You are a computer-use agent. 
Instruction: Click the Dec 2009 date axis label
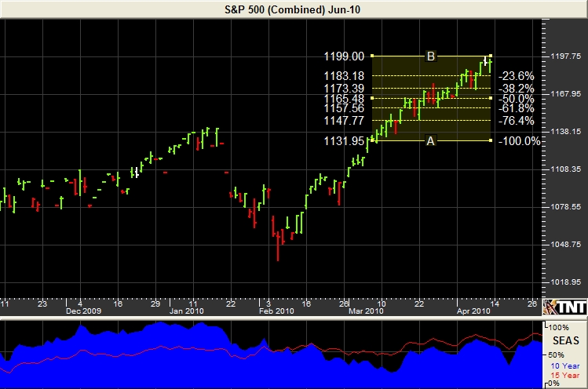click(84, 311)
